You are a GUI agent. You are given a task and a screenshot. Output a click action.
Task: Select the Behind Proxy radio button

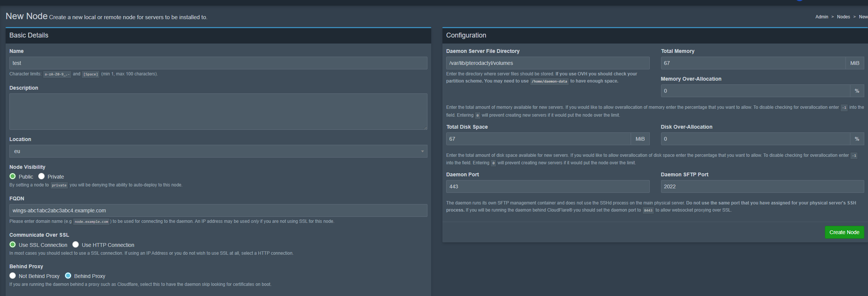[x=68, y=276]
